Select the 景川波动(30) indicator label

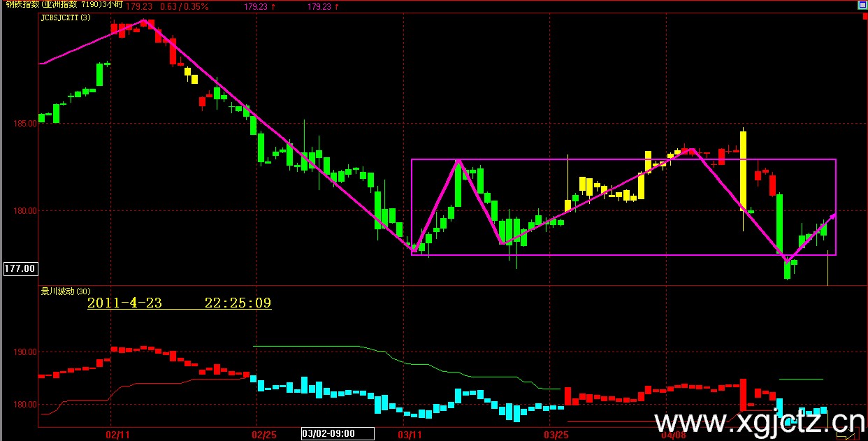(x=65, y=291)
